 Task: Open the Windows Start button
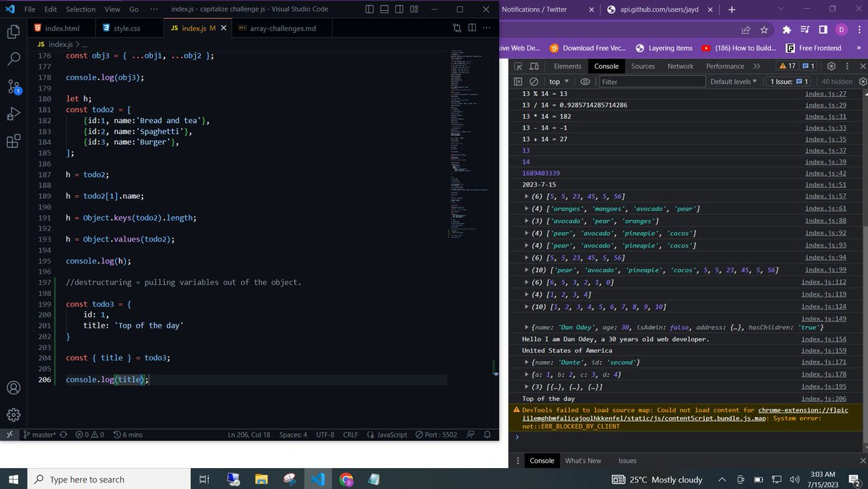[x=14, y=479]
